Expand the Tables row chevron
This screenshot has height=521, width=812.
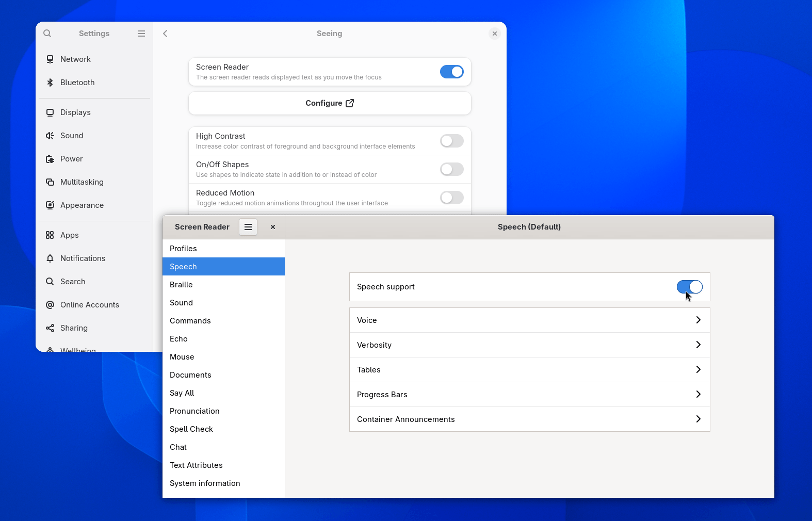(698, 369)
